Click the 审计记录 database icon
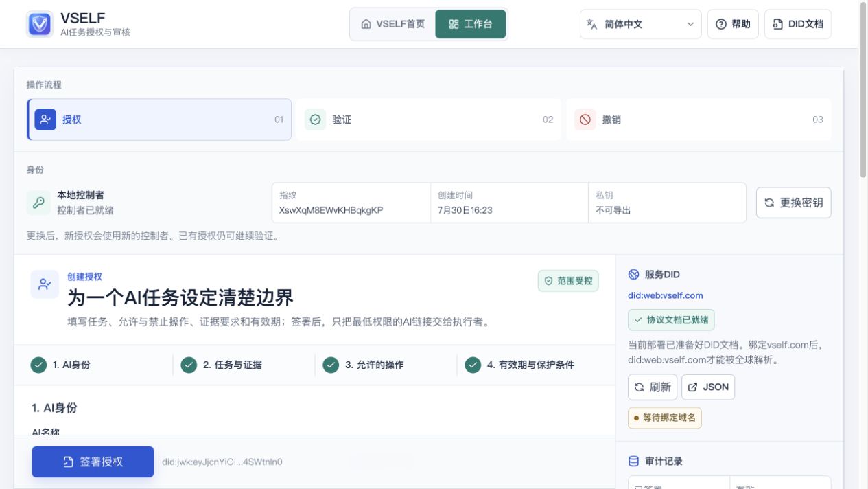This screenshot has height=489, width=868. point(633,462)
